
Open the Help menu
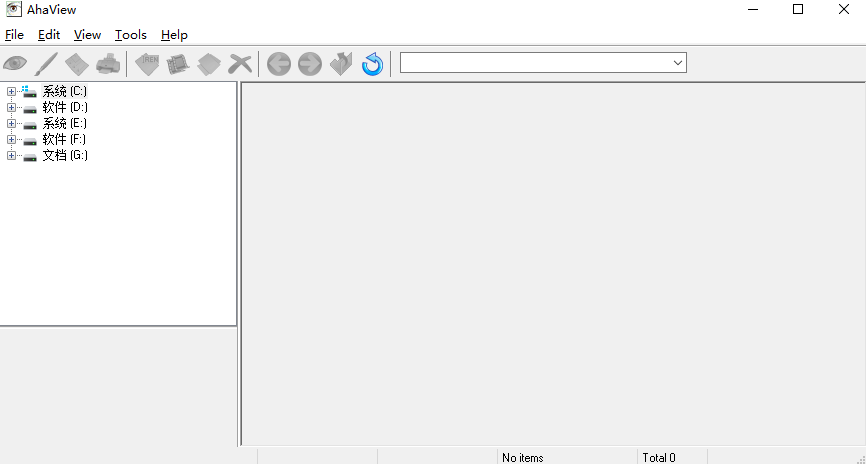coord(174,35)
